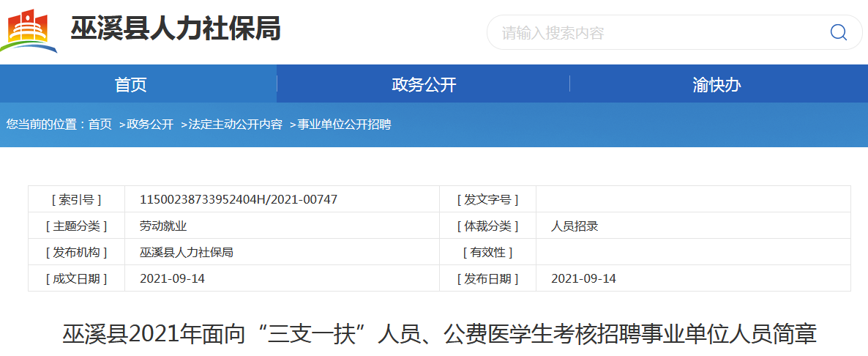The height and width of the screenshot is (356, 868).
Task: Click the 您当前的位置 breadcrumb label
Action: 47,125
